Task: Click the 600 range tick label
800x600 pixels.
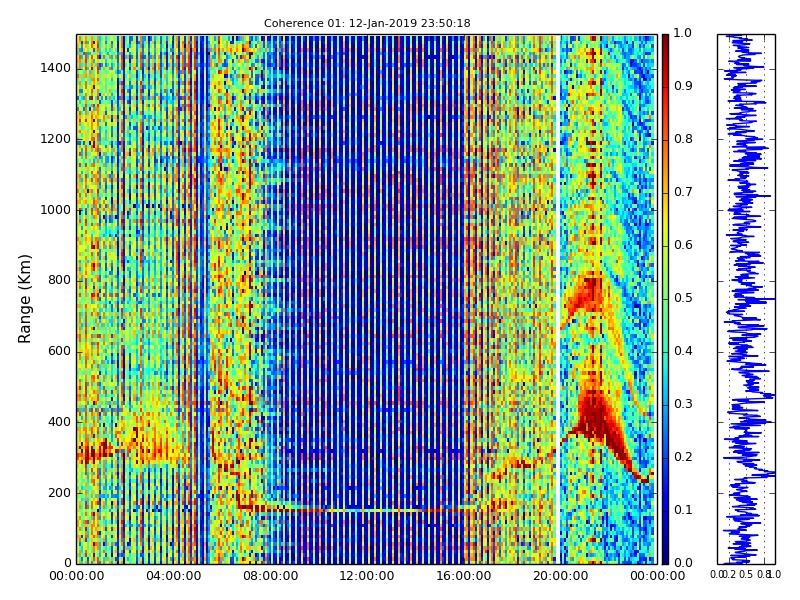Action: pyautogui.click(x=60, y=352)
